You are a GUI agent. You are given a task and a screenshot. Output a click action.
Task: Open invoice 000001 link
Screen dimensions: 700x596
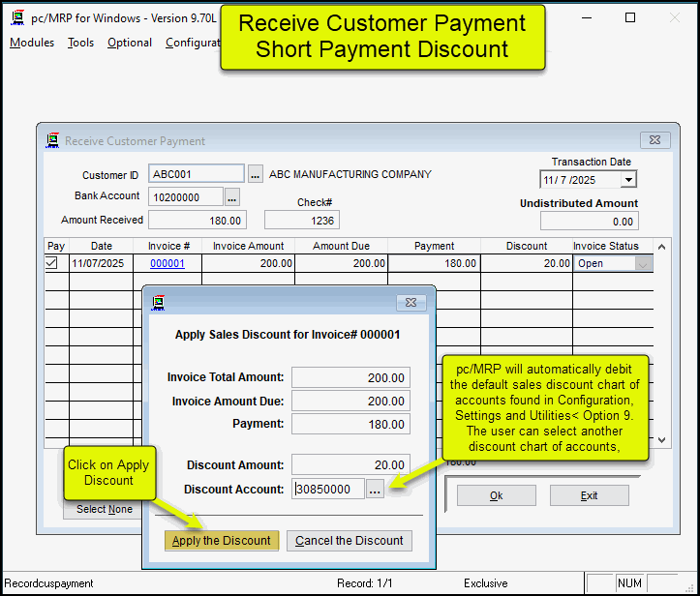click(x=167, y=263)
